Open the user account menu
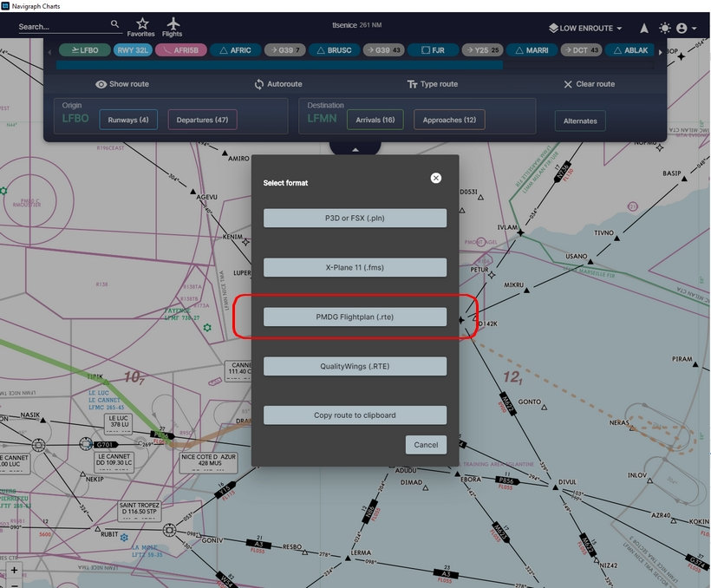Viewport: 711px width, 588px height. 686,28
